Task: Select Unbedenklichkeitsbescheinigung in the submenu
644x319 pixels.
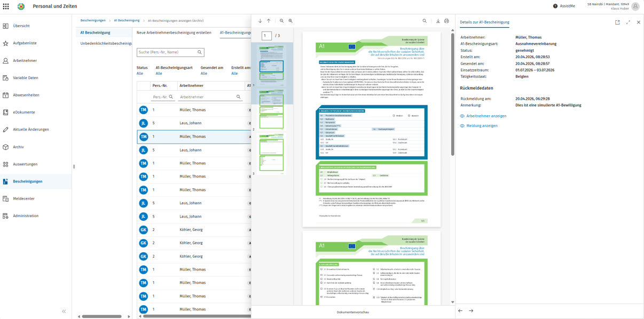Action: (x=106, y=43)
